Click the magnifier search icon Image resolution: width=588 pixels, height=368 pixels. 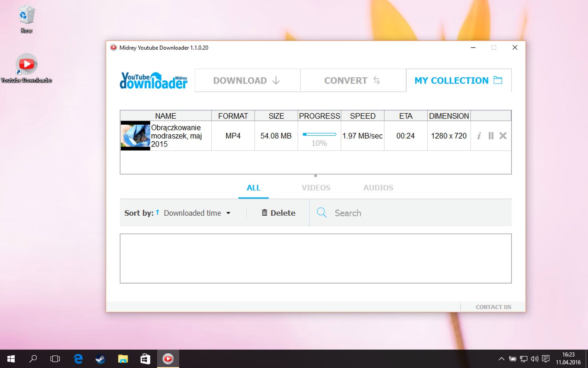(x=322, y=213)
